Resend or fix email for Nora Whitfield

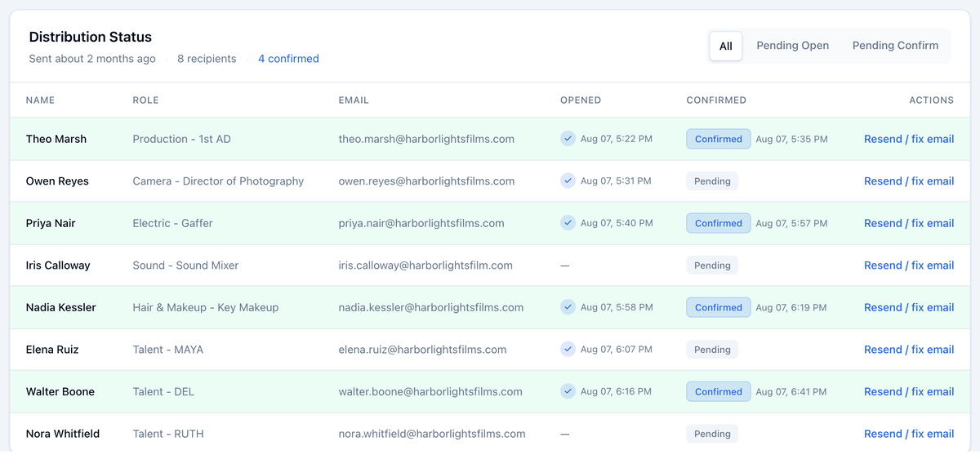tap(909, 434)
